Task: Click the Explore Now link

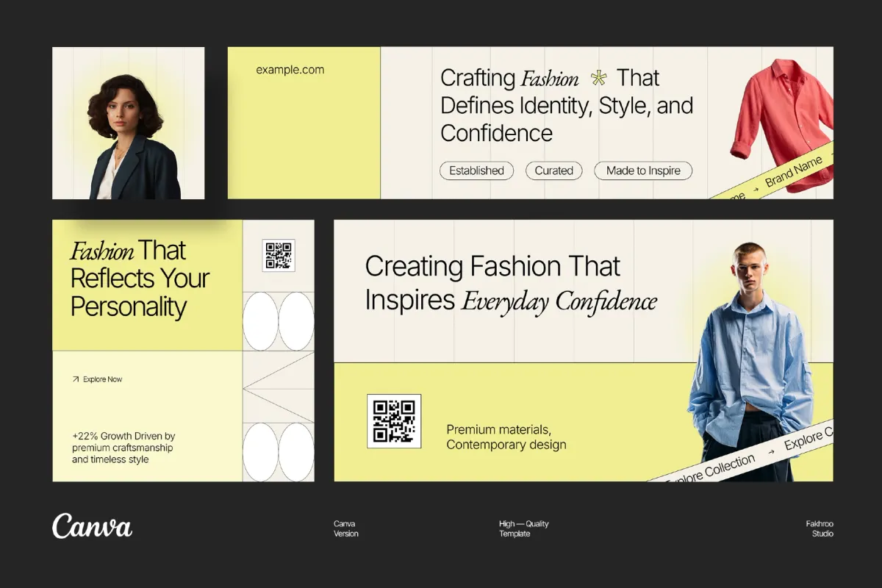Action: tap(102, 379)
